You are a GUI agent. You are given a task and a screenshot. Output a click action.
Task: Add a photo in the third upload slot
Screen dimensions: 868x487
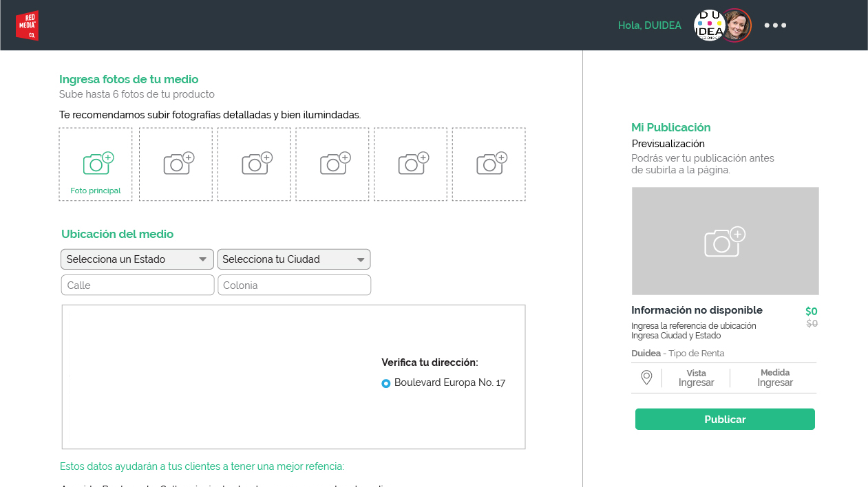coord(254,164)
